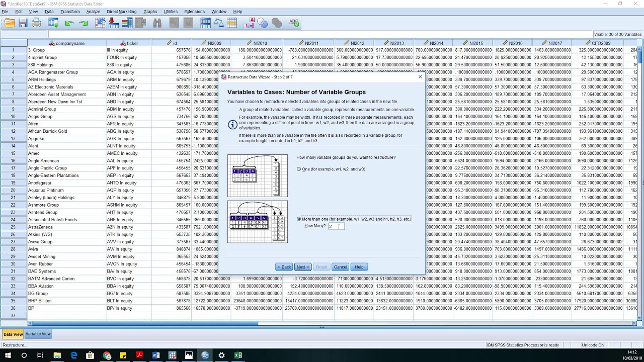
Task: Click the 'AVON ln equity' ticker cell
Action: pos(129,264)
